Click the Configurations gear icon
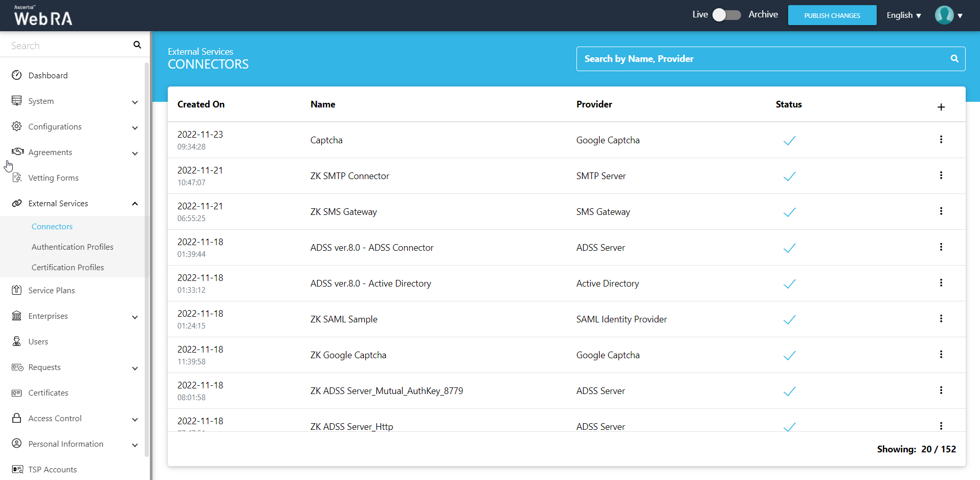This screenshot has height=480, width=980. [x=17, y=126]
